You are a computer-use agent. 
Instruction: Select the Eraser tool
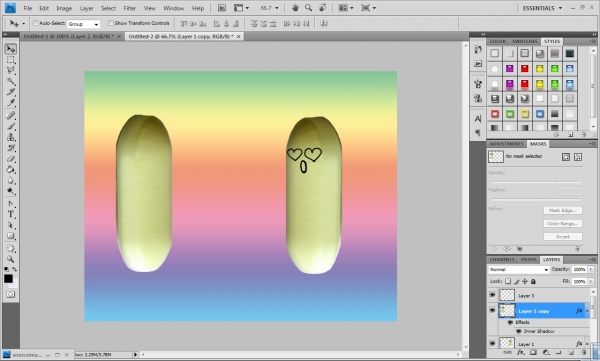click(11, 158)
